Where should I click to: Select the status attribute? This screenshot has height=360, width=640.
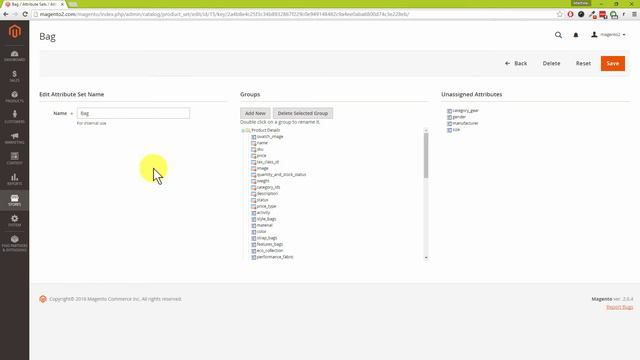click(262, 200)
